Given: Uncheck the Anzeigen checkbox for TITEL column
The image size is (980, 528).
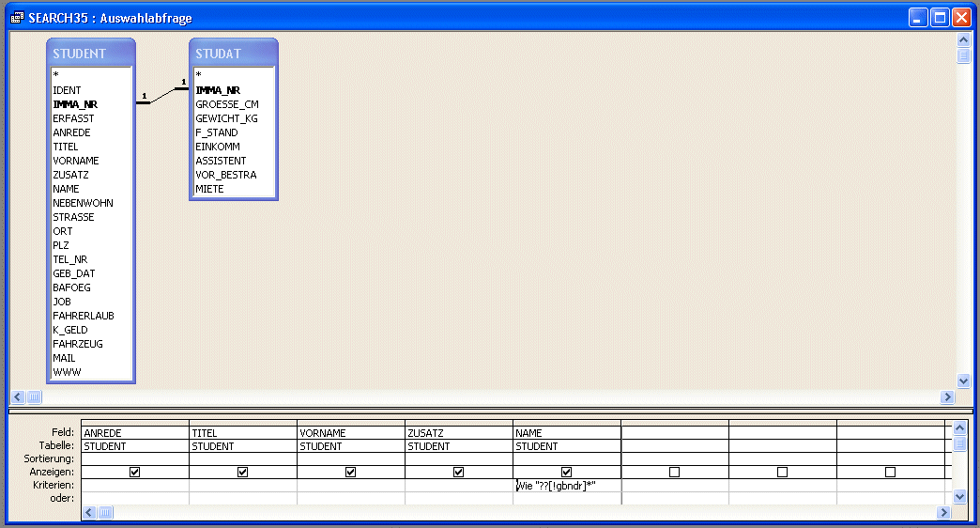Looking at the screenshot, I should (242, 473).
